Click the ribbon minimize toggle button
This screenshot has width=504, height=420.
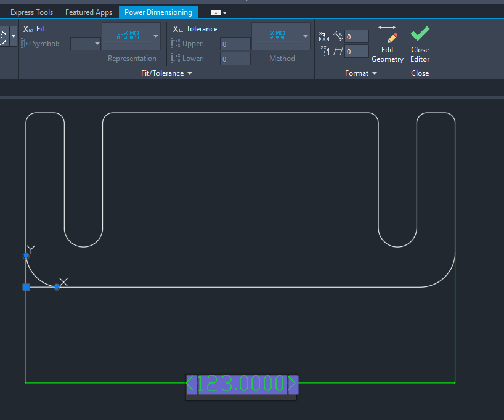pos(216,13)
